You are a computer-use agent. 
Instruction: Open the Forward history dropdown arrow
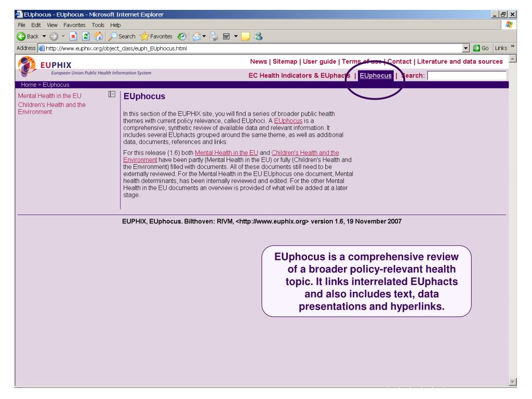click(63, 36)
